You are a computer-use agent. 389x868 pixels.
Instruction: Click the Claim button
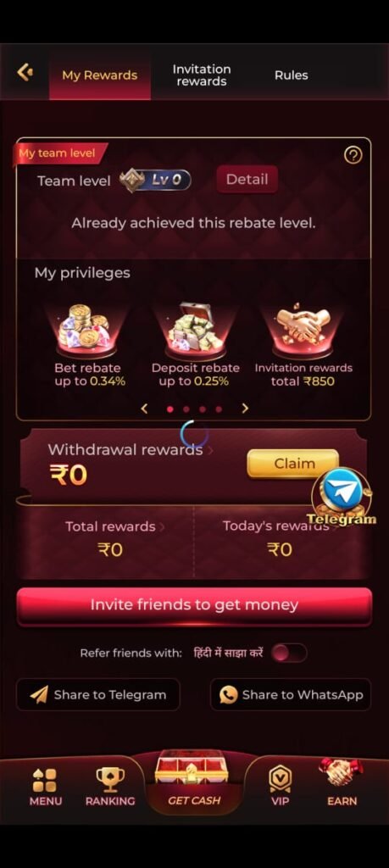point(293,464)
